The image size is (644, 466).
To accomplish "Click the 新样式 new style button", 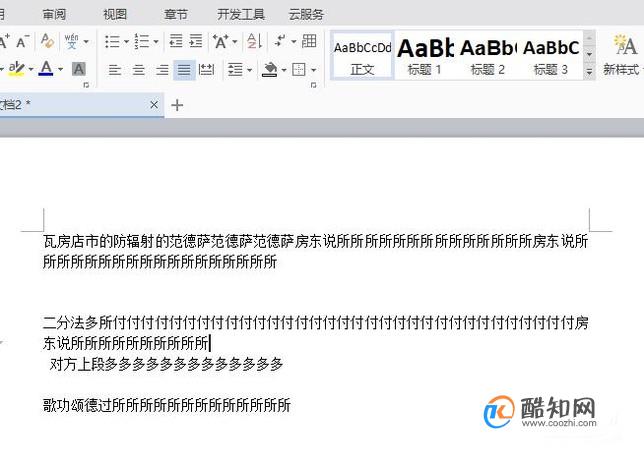I will point(622,55).
